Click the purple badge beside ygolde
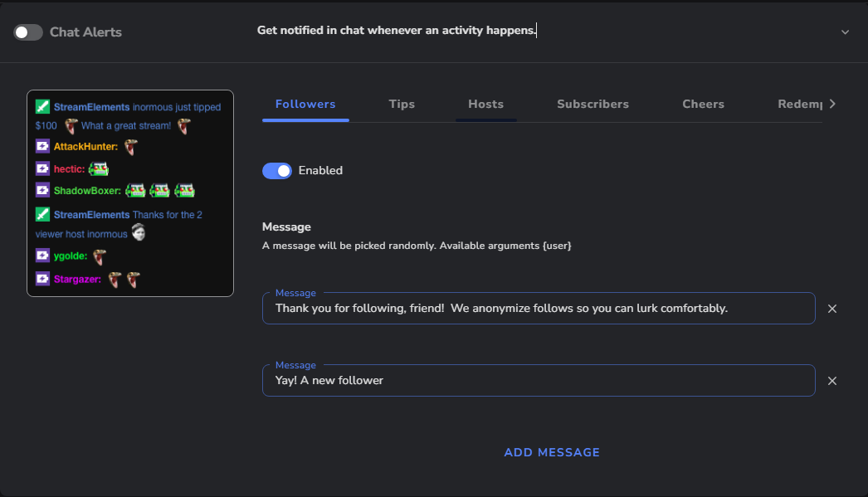Viewport: 868px width, 497px height. click(42, 256)
